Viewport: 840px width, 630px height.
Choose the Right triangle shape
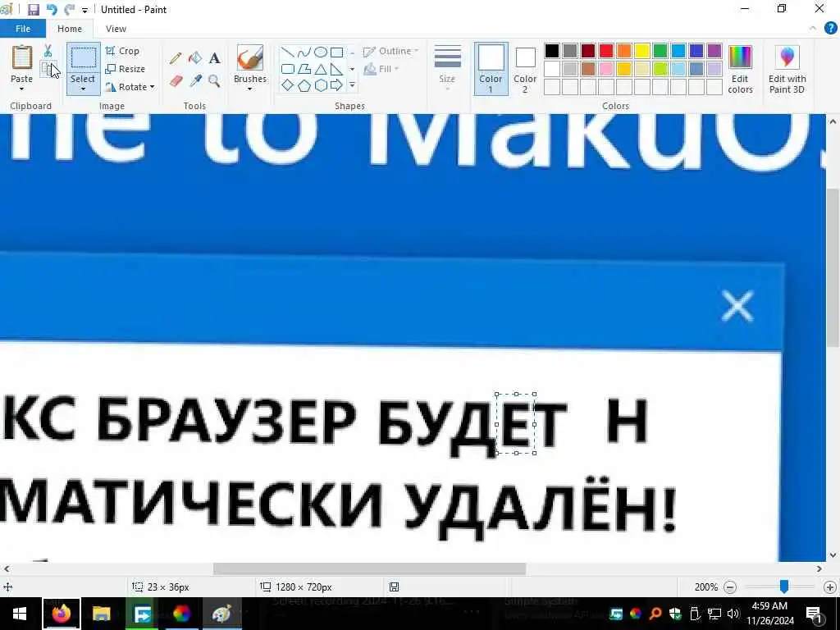pos(336,69)
